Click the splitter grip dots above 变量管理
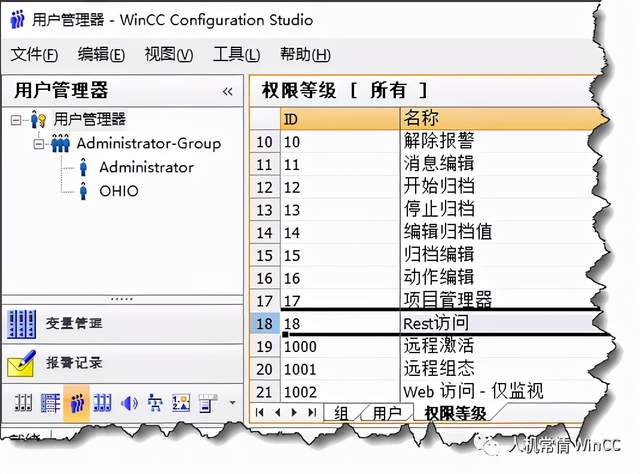This screenshot has height=474, width=640. point(122,299)
